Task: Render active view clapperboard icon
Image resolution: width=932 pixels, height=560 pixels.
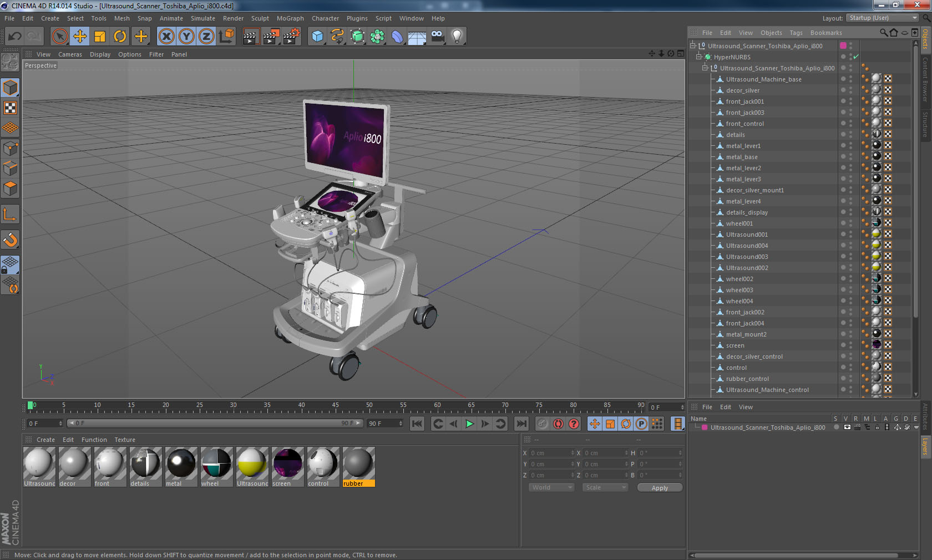Action: [x=251, y=37]
